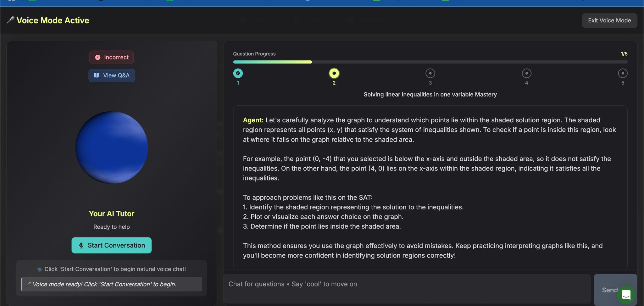Jump to question step 5
Viewport: 644px width, 306px height.
pos(623,73)
